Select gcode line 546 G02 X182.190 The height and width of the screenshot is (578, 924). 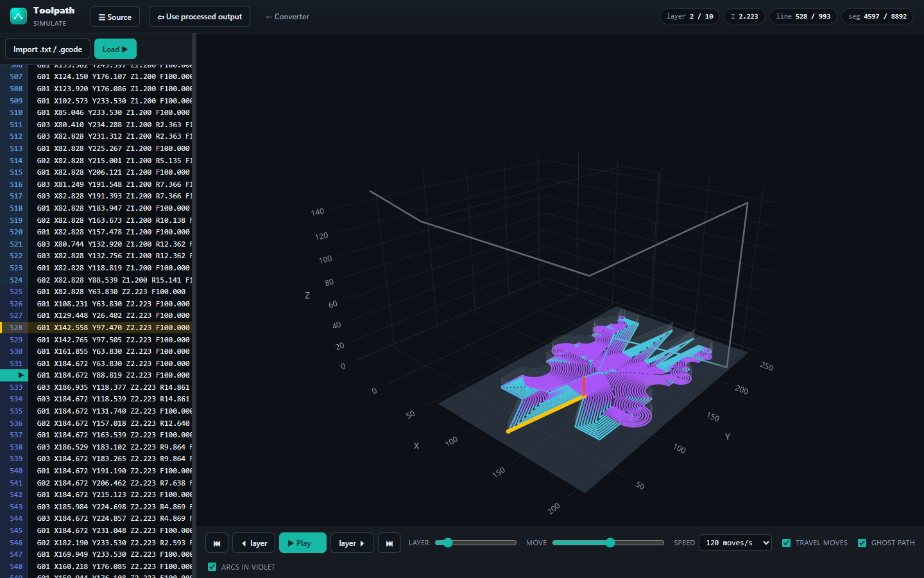(x=96, y=543)
